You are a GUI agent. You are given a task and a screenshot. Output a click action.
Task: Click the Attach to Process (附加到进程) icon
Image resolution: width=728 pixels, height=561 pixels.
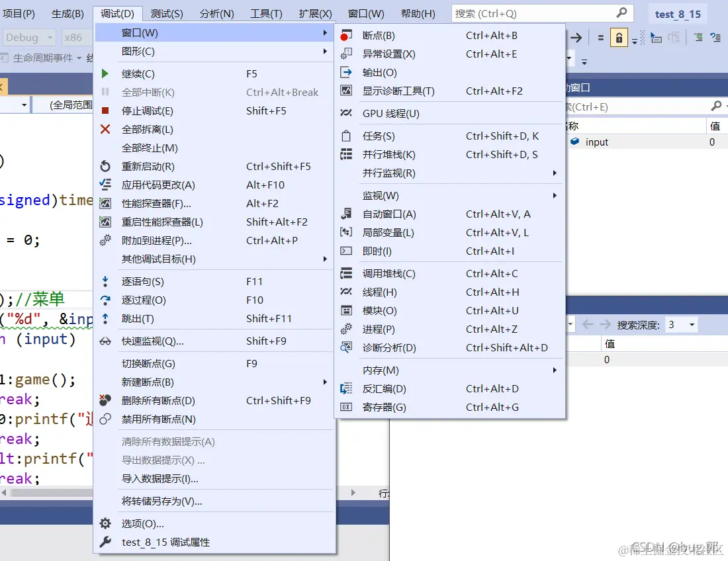105,240
